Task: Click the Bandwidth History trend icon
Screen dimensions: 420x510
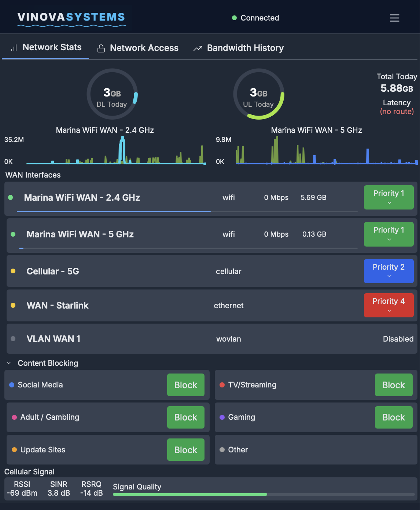Action: pyautogui.click(x=198, y=48)
